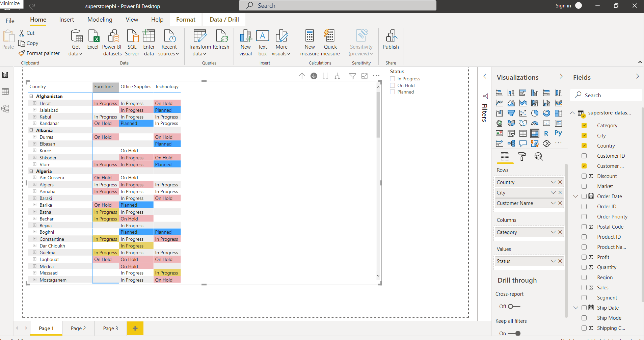The width and height of the screenshot is (644, 340).
Task: Click Sign in link
Action: coord(563,6)
